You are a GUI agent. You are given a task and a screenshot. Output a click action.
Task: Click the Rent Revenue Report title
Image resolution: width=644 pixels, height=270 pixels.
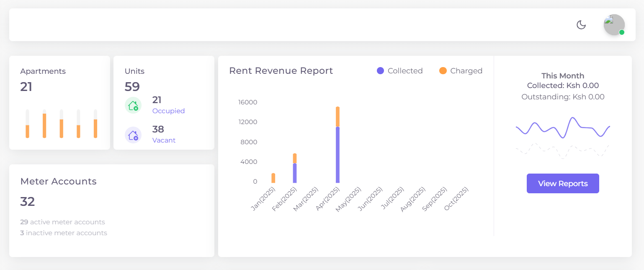(281, 70)
